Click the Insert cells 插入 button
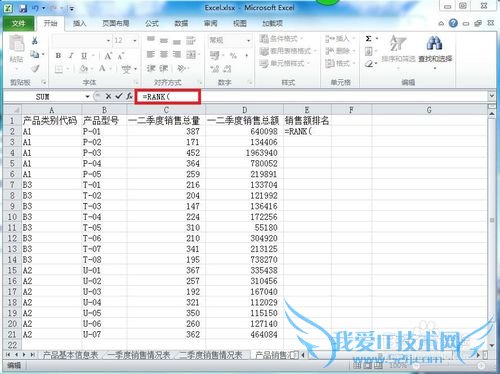This screenshot has height=374, width=500. (x=340, y=39)
